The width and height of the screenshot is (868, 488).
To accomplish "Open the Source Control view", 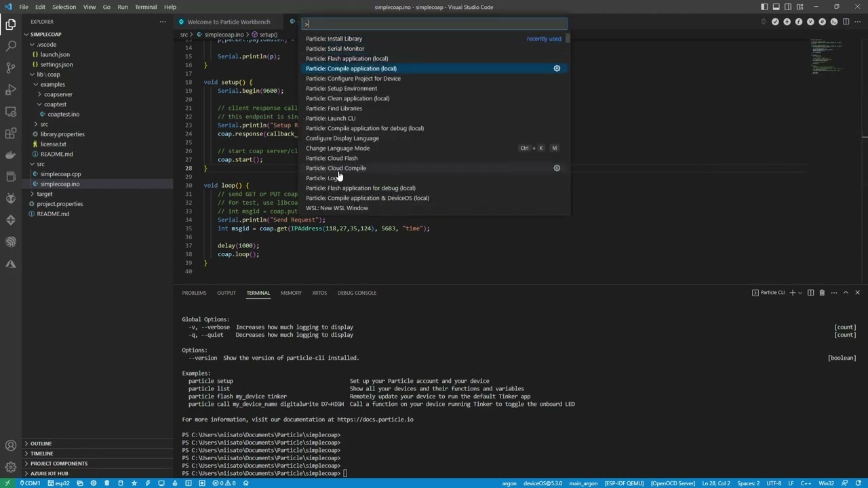I will click(x=11, y=68).
